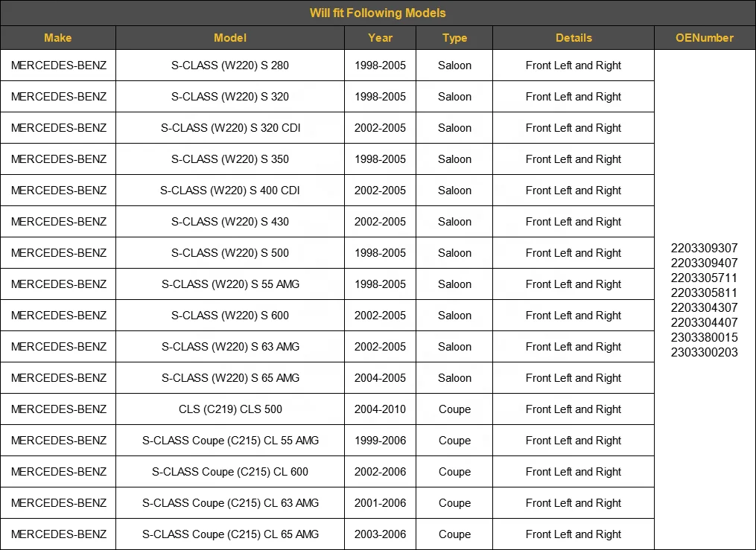Click the 'Will fit Following Models' title
Screen dimensions: 756x550
click(x=378, y=13)
